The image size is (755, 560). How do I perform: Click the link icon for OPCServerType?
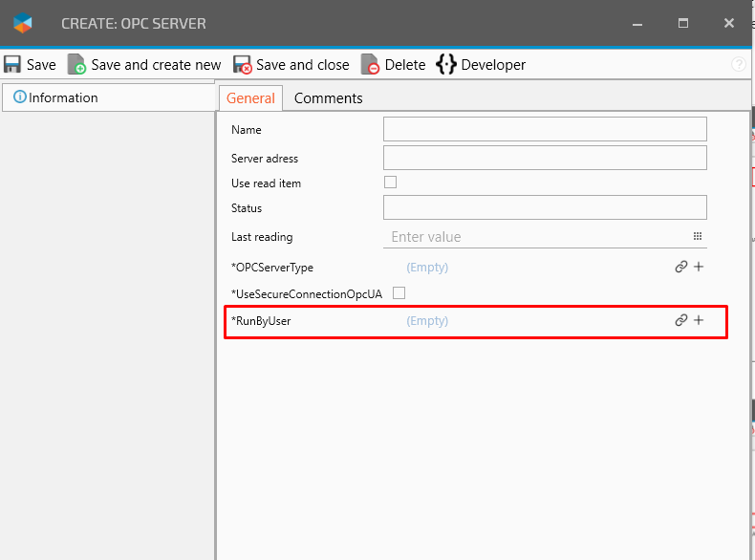pyautogui.click(x=681, y=268)
